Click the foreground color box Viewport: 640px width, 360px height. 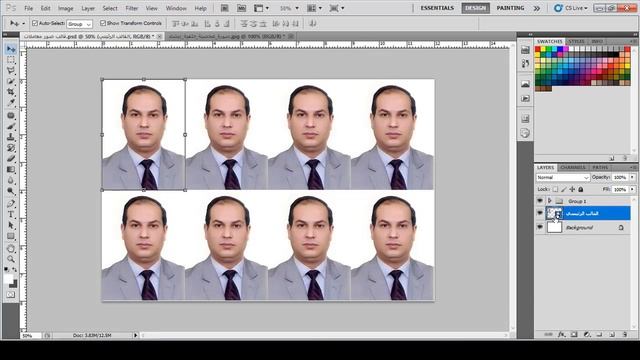tap(8, 279)
